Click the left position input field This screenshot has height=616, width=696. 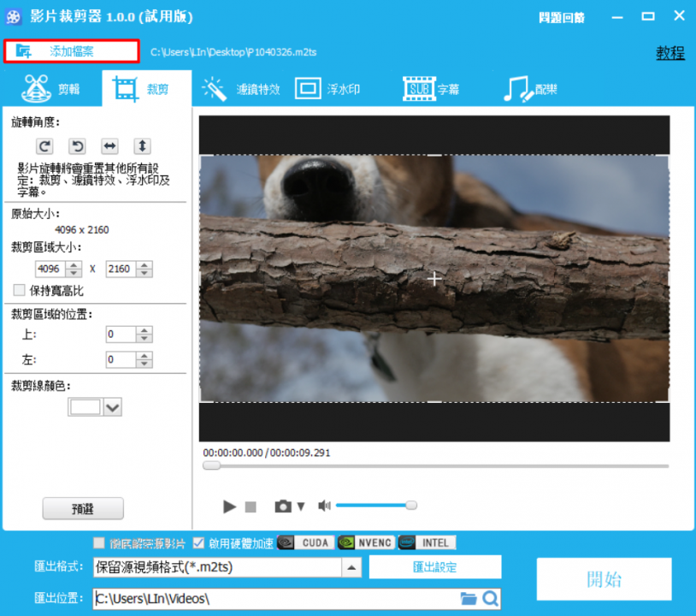pos(121,359)
